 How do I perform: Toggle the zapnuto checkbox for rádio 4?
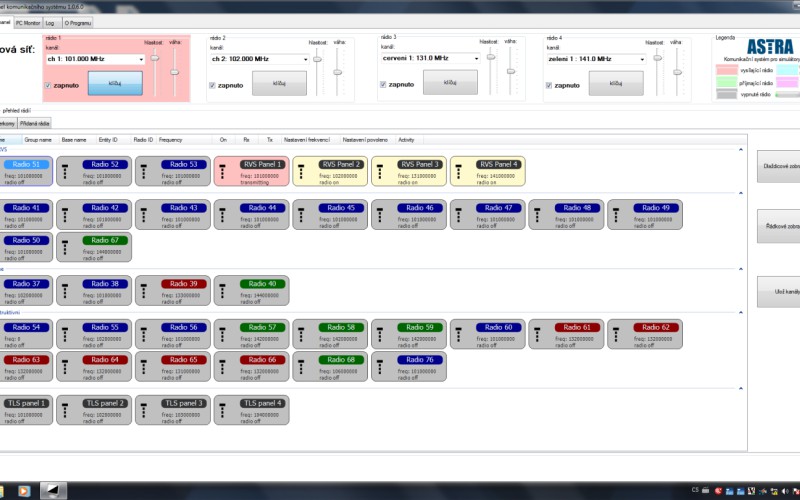549,84
